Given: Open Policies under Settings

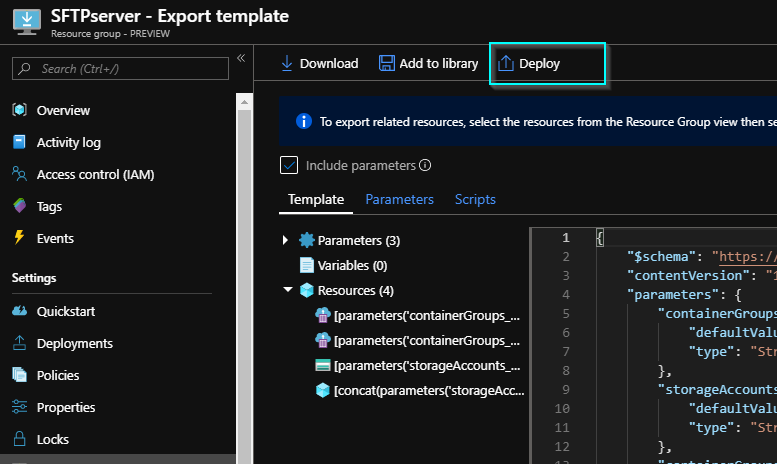Looking at the screenshot, I should (57, 375).
